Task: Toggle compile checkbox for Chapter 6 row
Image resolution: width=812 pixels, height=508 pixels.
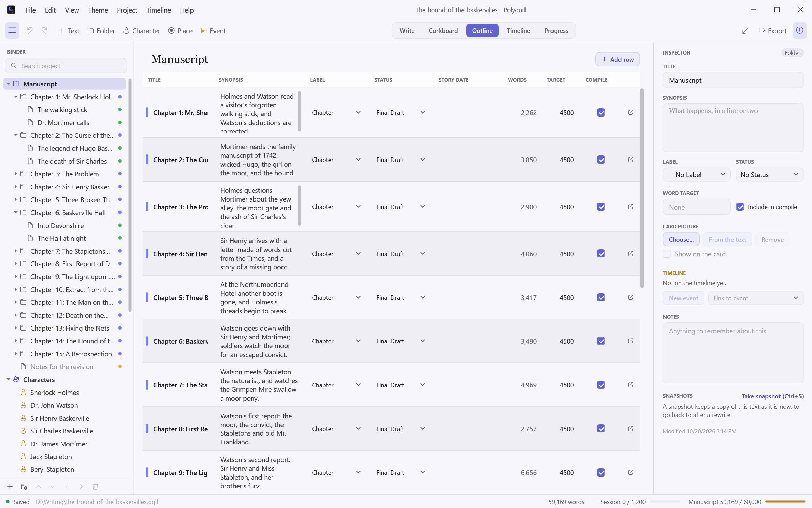Action: pyautogui.click(x=601, y=341)
